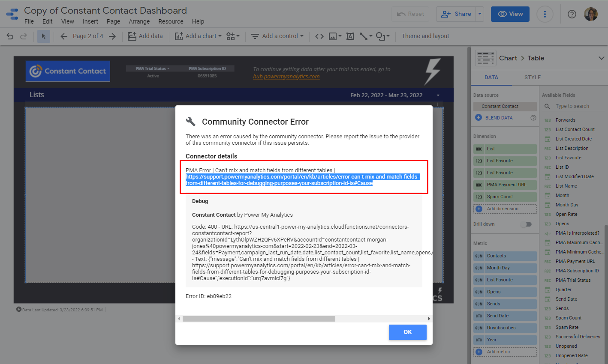
Task: Click the dialog horizontal scrollbar
Action: [x=259, y=319]
